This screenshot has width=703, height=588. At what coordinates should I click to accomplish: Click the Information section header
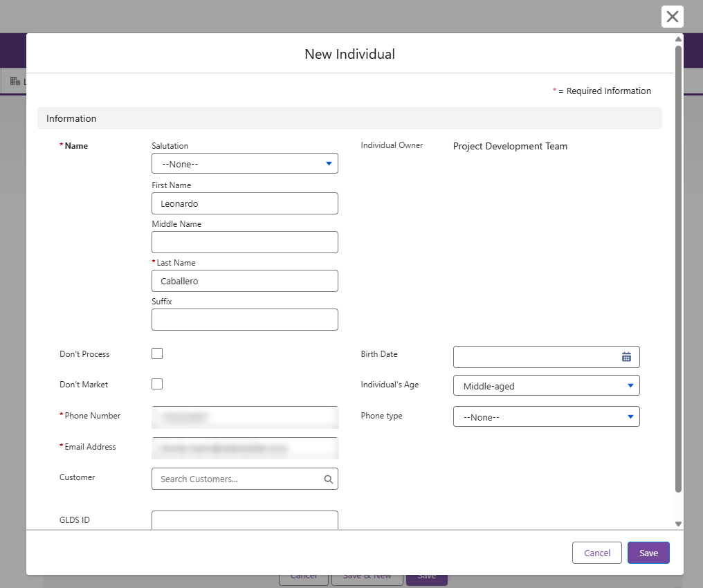pyautogui.click(x=349, y=118)
